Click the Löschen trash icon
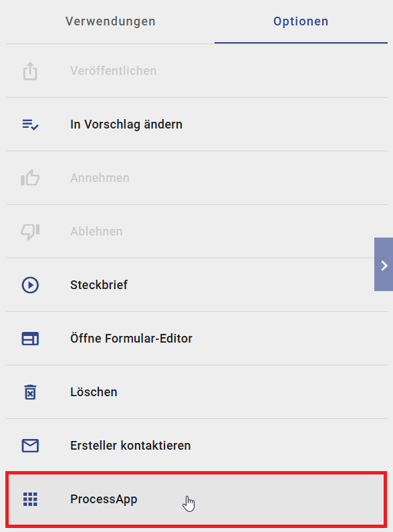 point(30,392)
